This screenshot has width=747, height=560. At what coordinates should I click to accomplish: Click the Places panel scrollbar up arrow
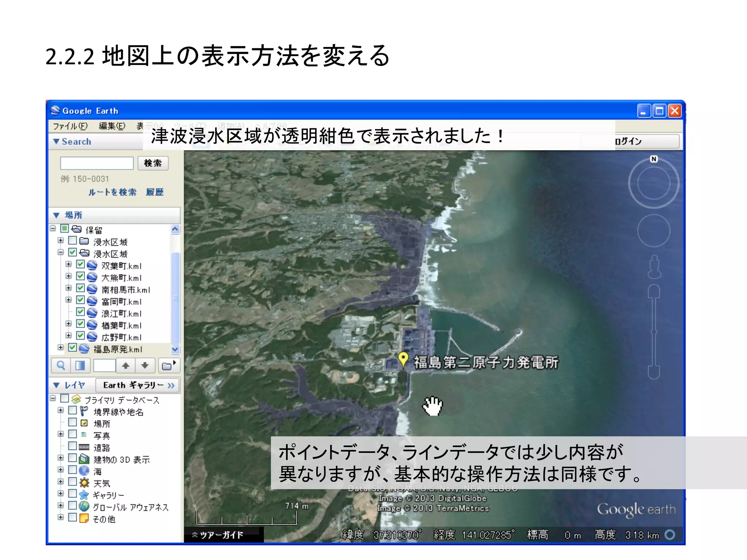coord(175,229)
